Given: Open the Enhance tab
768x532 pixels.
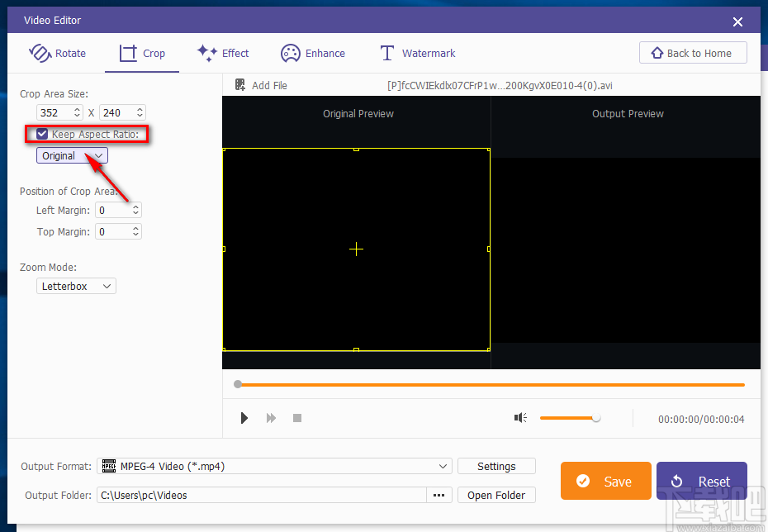Looking at the screenshot, I should (313, 53).
